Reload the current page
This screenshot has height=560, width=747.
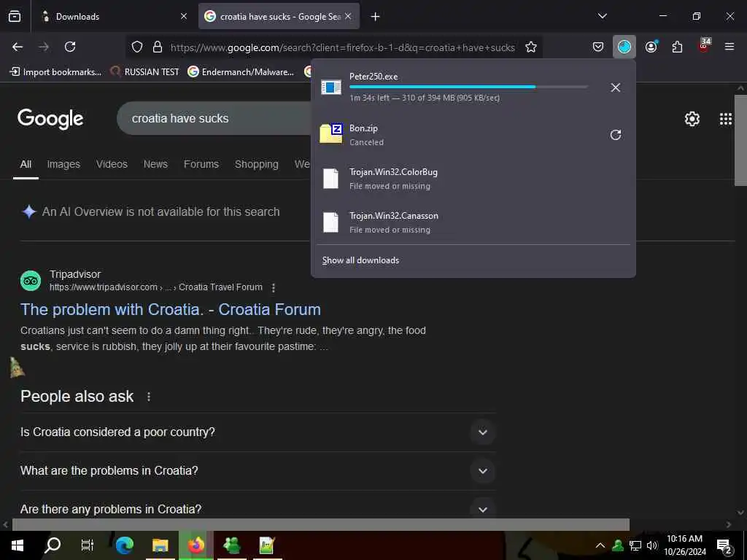pos(70,47)
